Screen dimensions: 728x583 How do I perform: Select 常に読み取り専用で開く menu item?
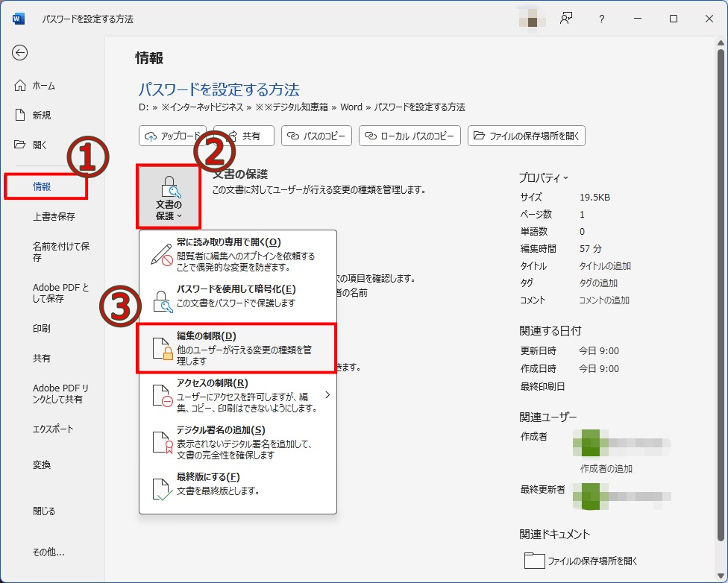coord(237,254)
